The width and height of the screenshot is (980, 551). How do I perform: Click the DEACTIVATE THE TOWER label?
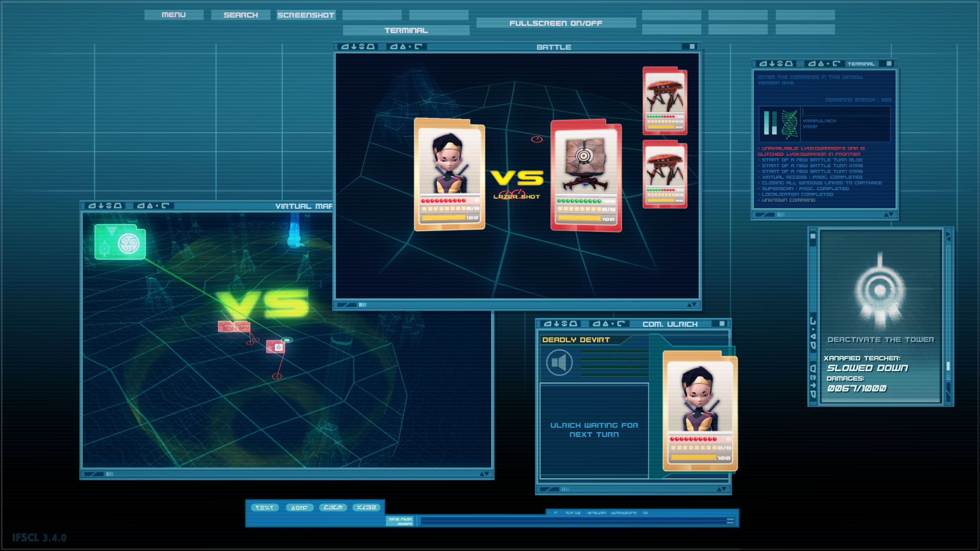[881, 340]
